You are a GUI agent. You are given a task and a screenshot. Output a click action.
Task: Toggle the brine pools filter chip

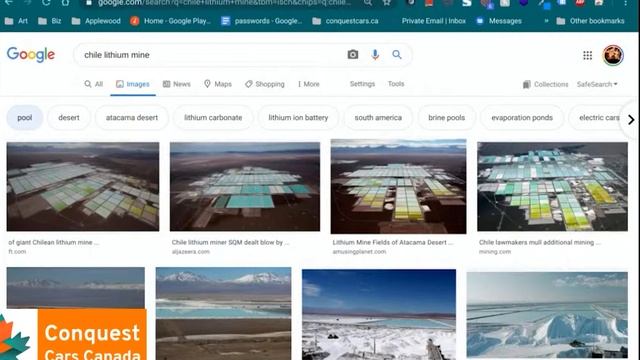tap(447, 118)
